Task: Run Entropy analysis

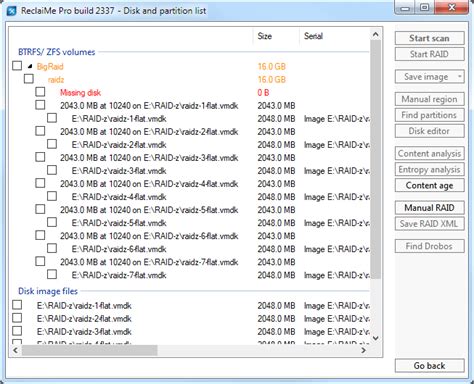Action: [x=429, y=170]
